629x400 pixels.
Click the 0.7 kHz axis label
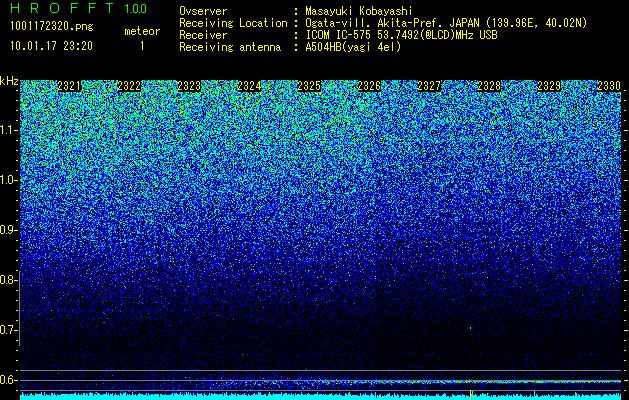7,330
